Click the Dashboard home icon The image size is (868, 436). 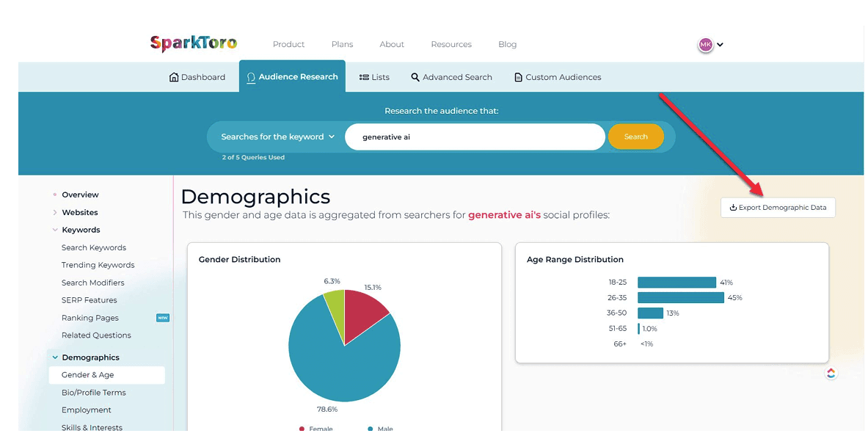[x=174, y=77]
